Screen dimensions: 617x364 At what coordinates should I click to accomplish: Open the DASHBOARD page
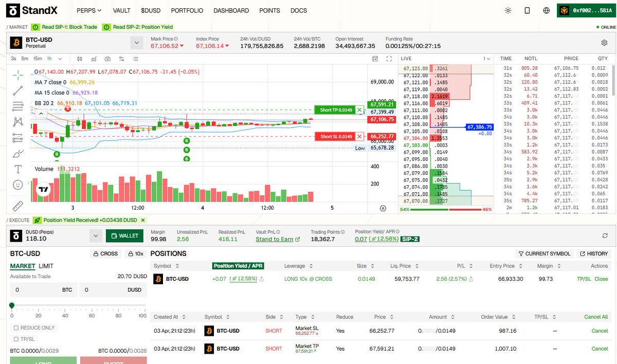click(x=231, y=10)
